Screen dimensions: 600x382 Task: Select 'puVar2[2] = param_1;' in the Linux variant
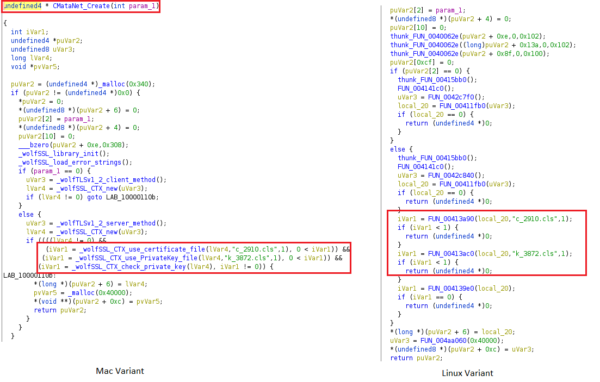click(x=428, y=10)
